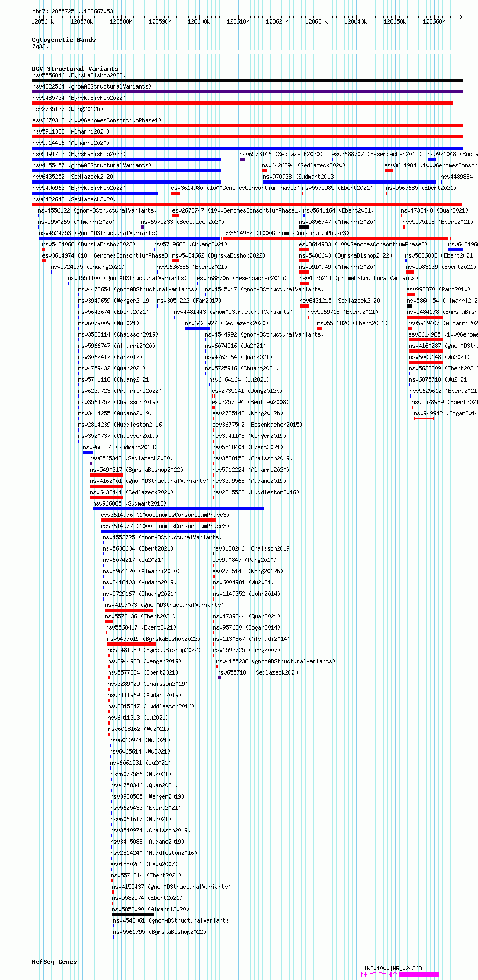
Task: Select nsv4524753 gnomADStructuralVariants label
Action: point(98,233)
